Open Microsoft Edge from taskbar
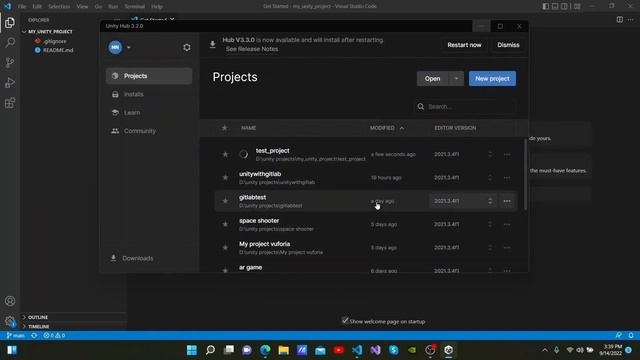The height and width of the screenshot is (360, 640). click(265, 350)
